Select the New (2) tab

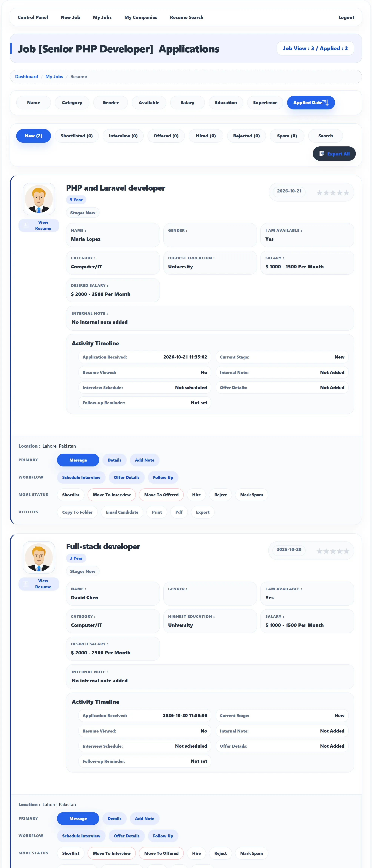33,136
